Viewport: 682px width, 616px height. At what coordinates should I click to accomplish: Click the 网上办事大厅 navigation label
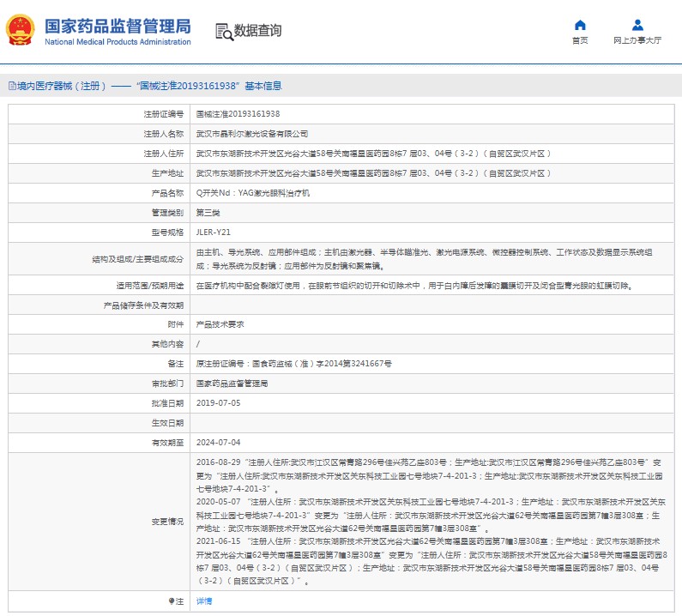(637, 40)
